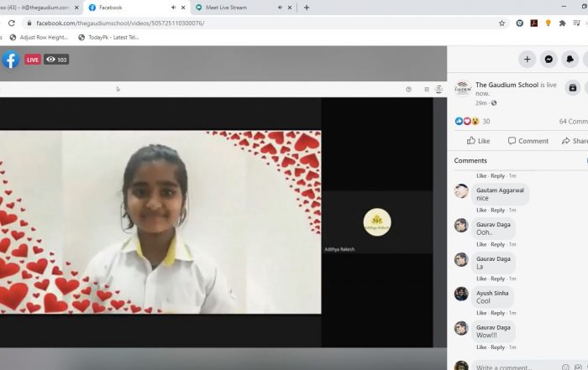This screenshot has height=370, width=588.
Task: Save the live video with the bookmark icon
Action: point(572,88)
